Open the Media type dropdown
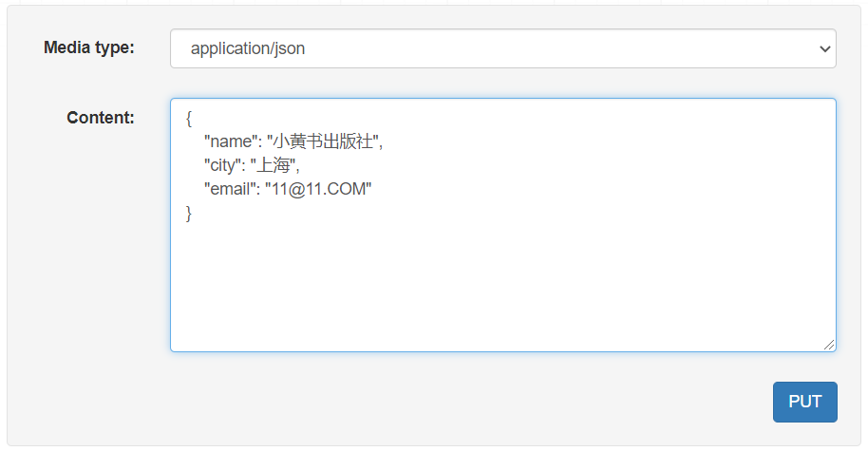This screenshot has width=868, height=451. (x=502, y=48)
